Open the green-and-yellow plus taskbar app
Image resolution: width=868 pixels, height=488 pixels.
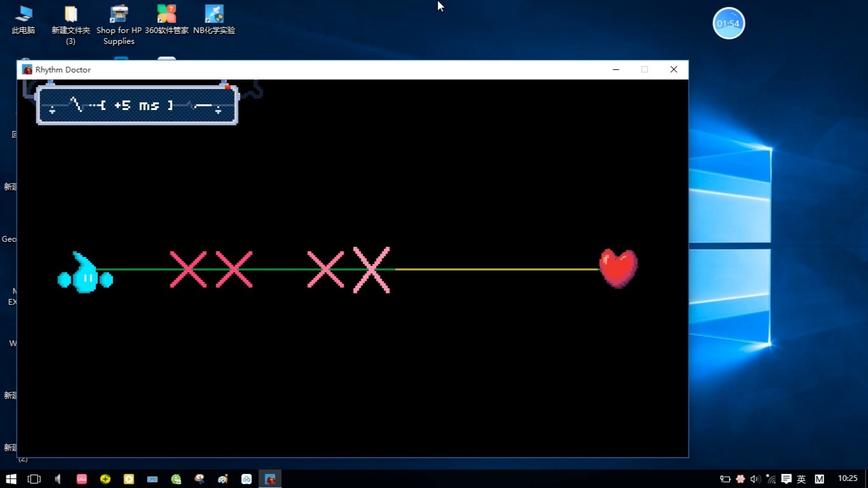click(106, 479)
